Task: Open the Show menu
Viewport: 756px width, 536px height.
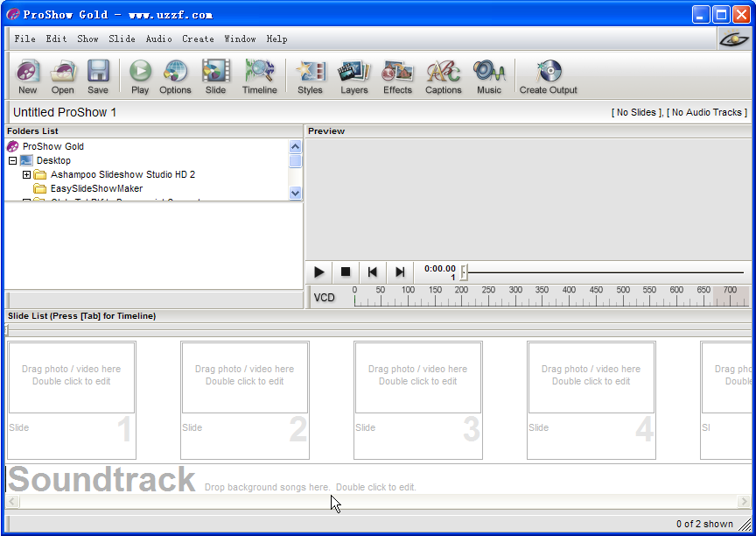Action: 87,39
